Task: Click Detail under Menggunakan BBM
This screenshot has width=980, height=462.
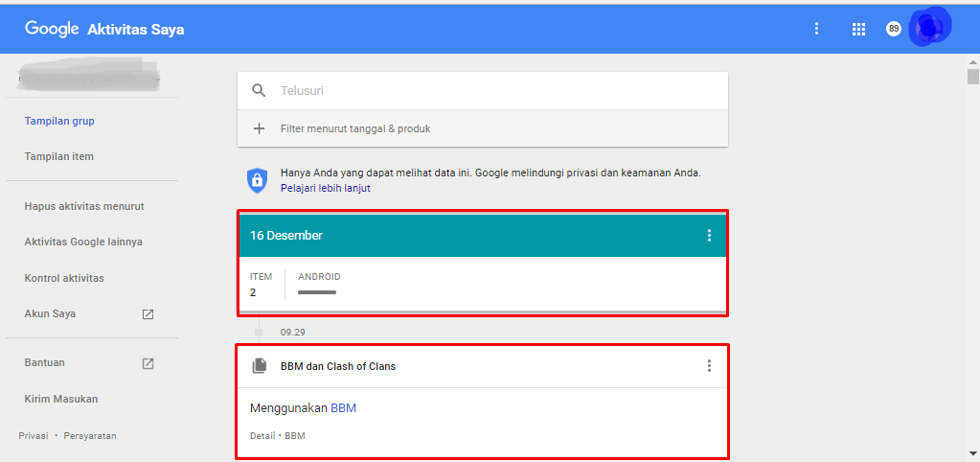Action: 262,436
